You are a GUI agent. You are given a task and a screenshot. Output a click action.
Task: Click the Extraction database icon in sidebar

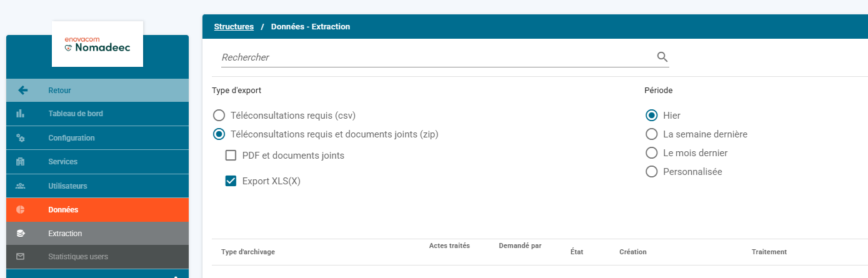[20, 234]
